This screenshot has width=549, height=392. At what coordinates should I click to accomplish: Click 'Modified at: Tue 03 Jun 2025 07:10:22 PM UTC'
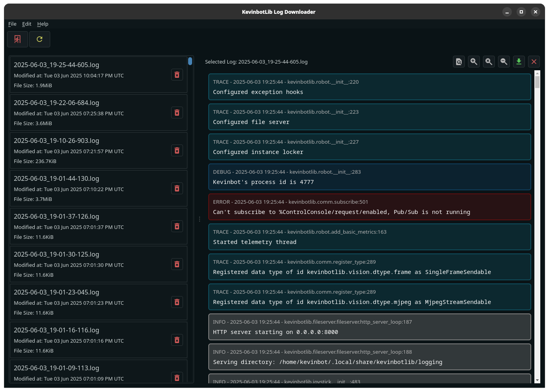[69, 189]
